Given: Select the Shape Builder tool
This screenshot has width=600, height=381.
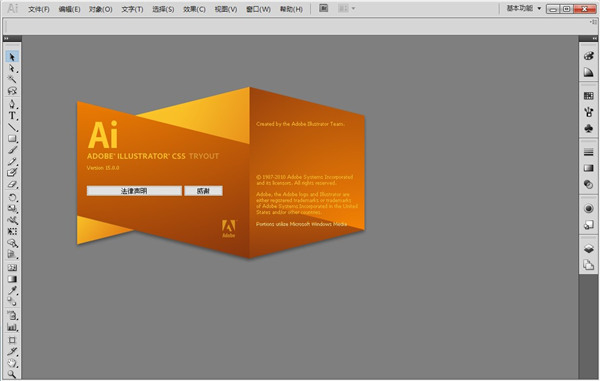Looking at the screenshot, I should pyautogui.click(x=12, y=243).
